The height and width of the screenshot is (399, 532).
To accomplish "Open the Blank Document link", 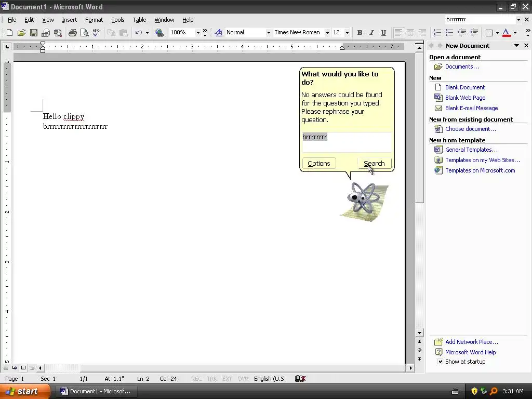I will 465,87.
